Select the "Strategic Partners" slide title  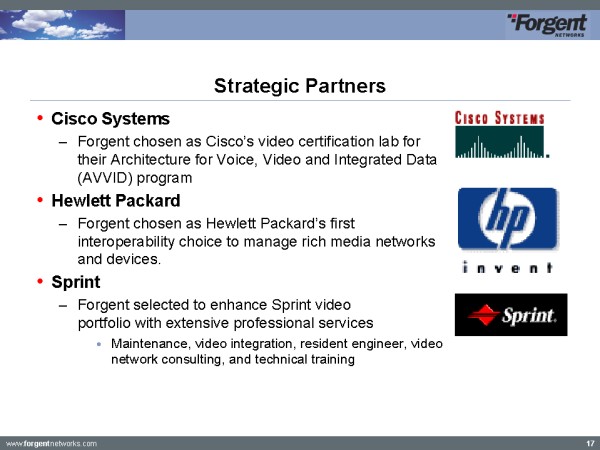(300, 86)
